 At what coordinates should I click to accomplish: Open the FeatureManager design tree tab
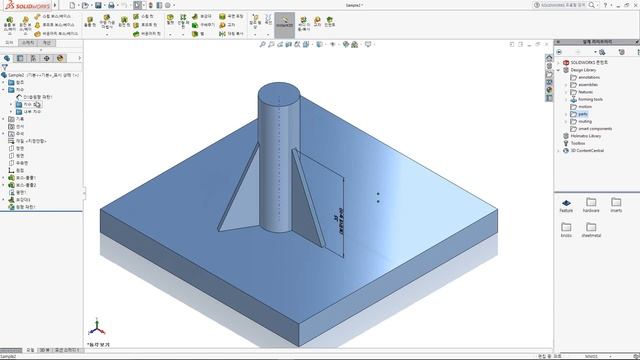pyautogui.click(x=7, y=58)
